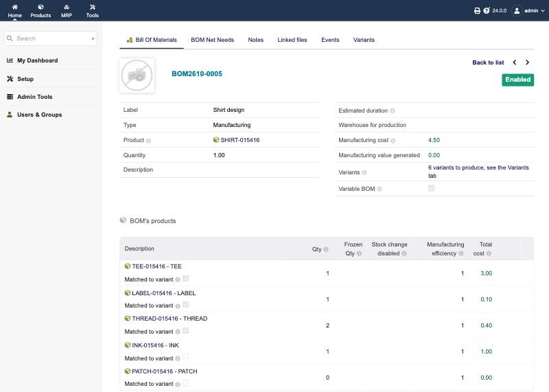Click the Product field info icon
Viewport: 549px width, 392px height.
(148, 141)
